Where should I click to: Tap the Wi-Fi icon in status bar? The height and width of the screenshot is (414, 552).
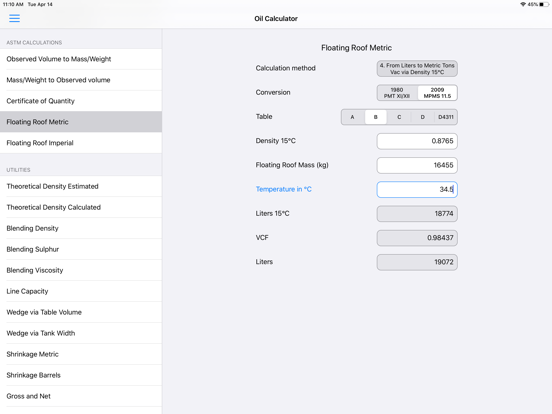click(523, 4)
